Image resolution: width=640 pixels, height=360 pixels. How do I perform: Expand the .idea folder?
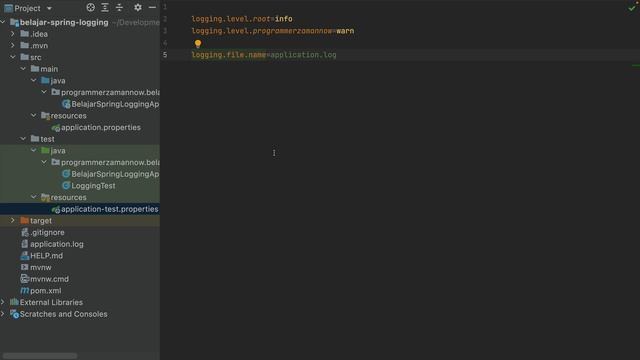point(13,34)
